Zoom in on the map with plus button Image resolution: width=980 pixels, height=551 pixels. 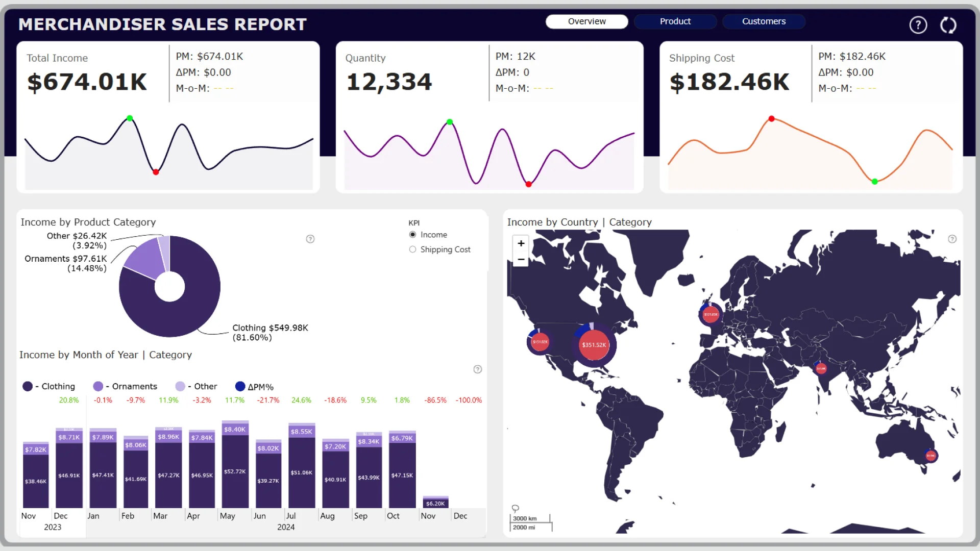pos(521,243)
